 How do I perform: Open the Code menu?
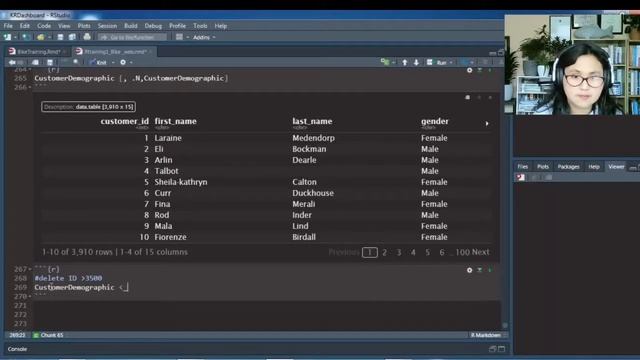tap(44, 26)
